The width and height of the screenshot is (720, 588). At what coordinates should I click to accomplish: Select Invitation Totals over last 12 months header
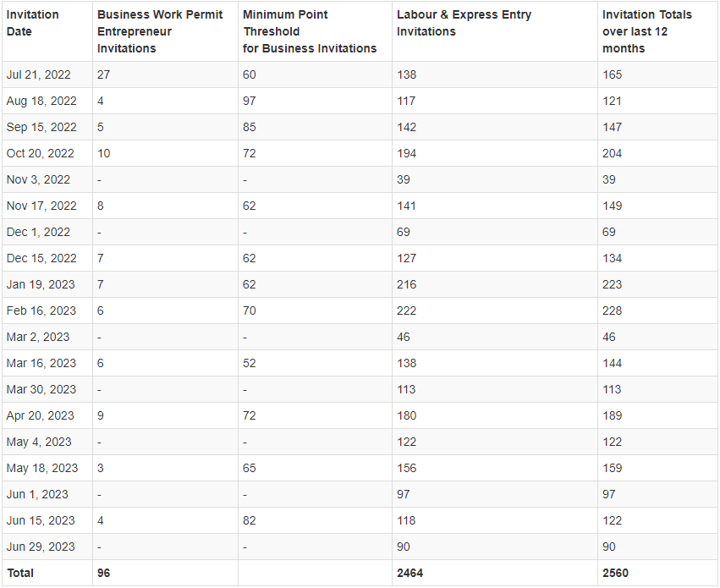(646, 31)
